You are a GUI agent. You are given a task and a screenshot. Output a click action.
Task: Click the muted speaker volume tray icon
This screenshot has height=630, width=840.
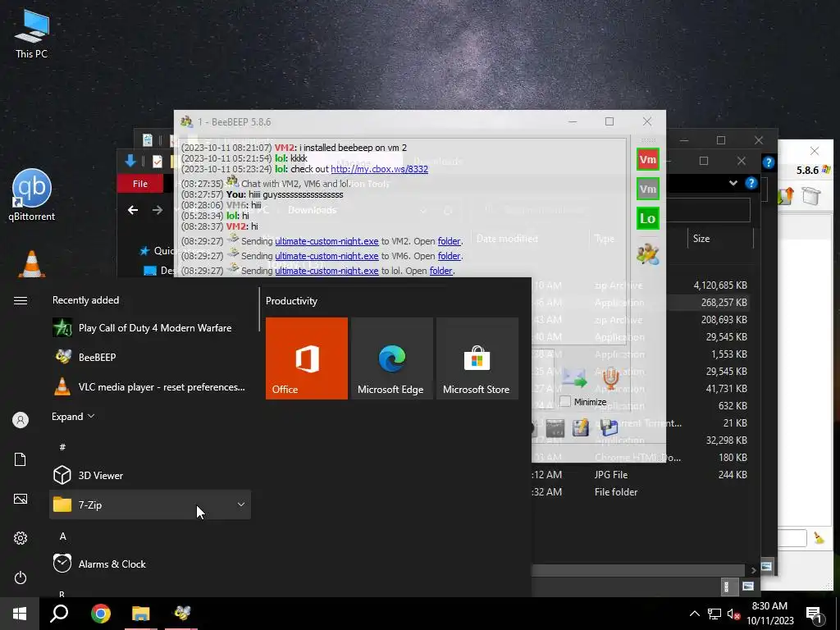(x=734, y=614)
